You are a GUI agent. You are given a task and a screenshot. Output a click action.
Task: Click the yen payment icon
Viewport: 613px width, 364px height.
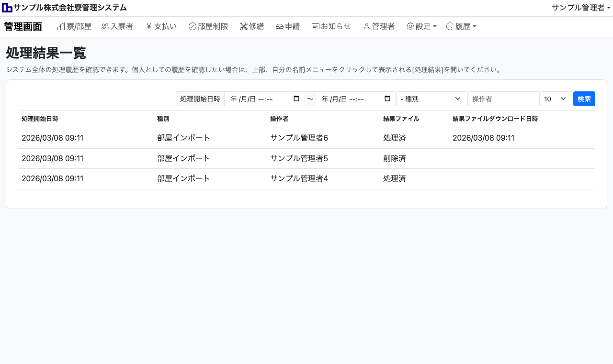(149, 27)
